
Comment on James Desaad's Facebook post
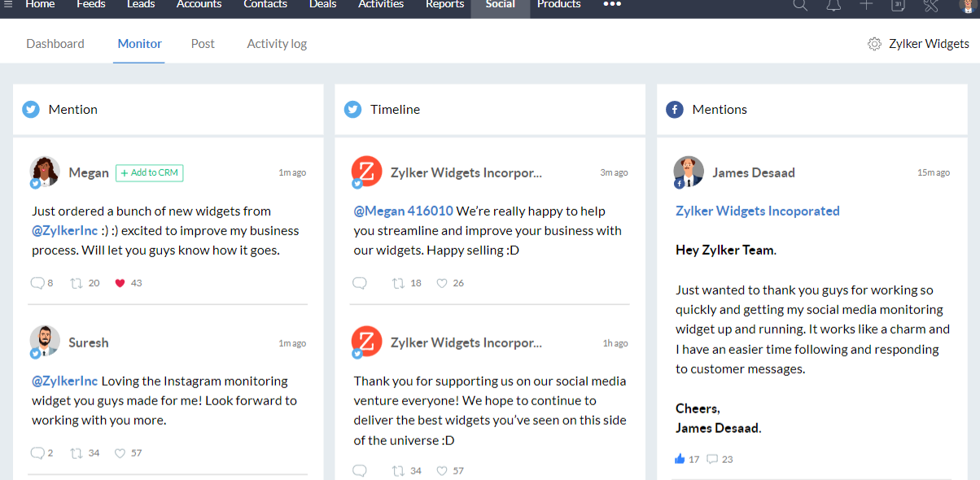(712, 459)
